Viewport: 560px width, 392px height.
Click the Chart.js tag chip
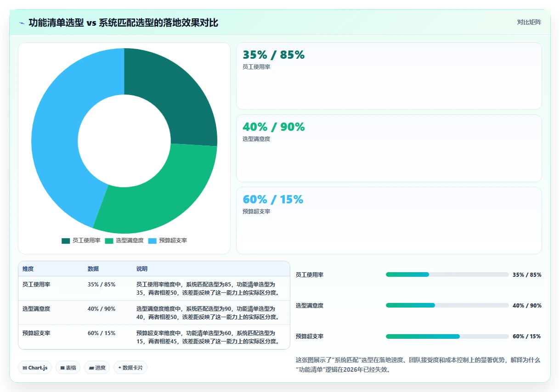click(x=35, y=368)
